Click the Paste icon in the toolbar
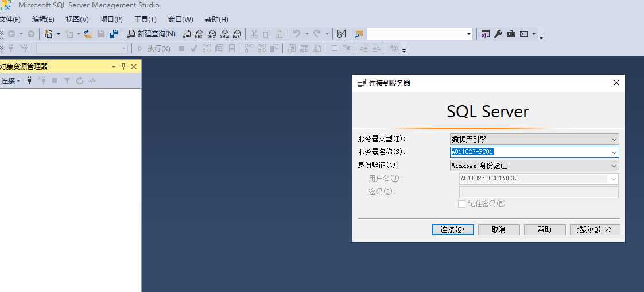 [279, 34]
